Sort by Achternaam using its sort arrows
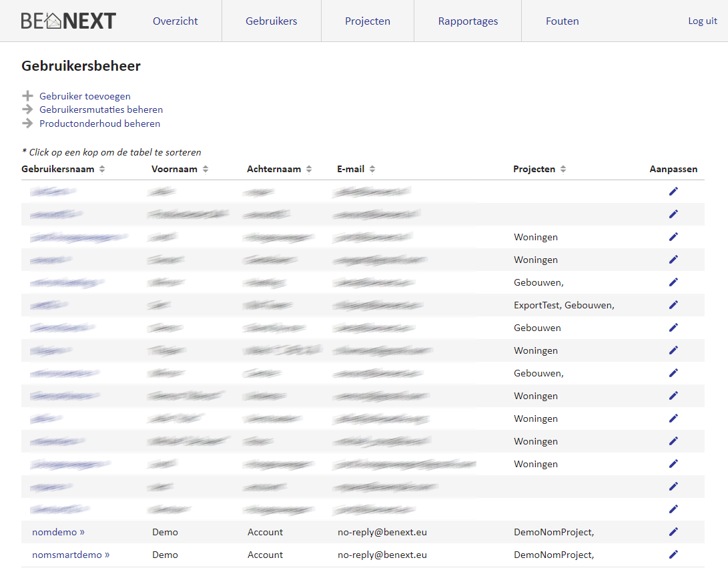 309,169
